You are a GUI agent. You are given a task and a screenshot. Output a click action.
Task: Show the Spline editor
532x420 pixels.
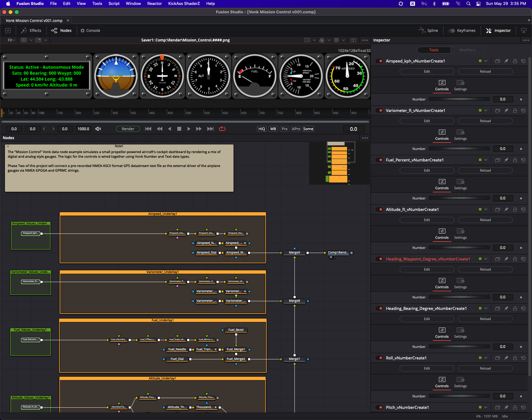[428, 31]
